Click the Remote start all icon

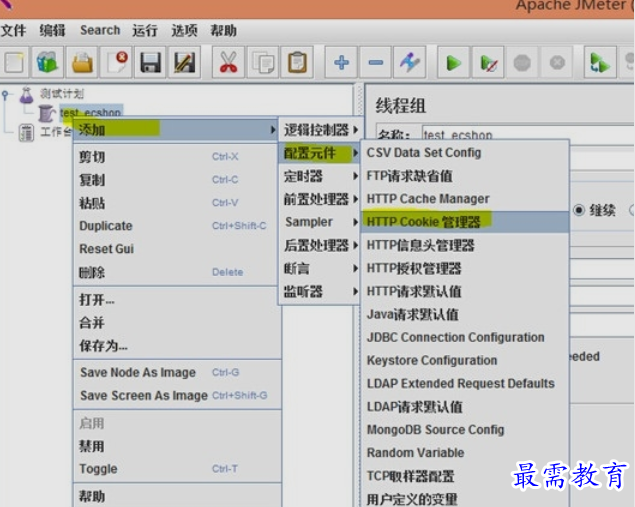tap(600, 63)
